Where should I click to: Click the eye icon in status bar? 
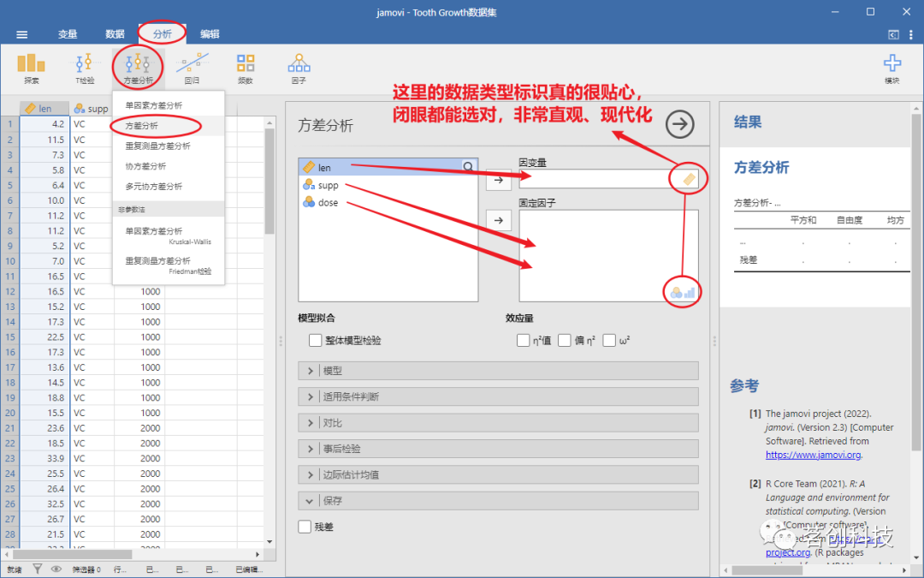(56, 569)
